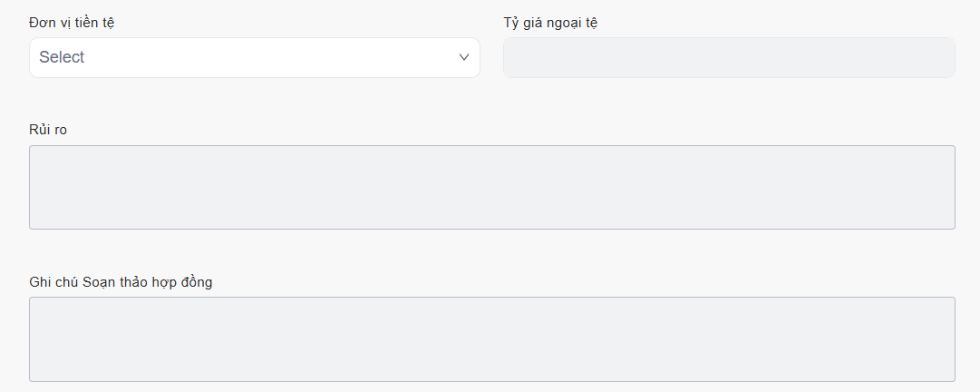The image size is (980, 392).
Task: Focus the Tỷ giá ngoại tệ field
Action: 729,57
